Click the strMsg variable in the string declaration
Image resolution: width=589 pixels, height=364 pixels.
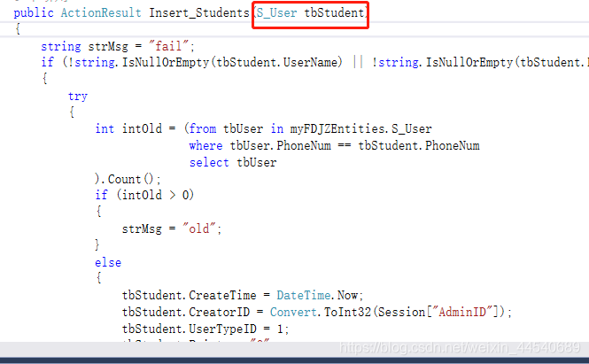pyautogui.click(x=108, y=47)
